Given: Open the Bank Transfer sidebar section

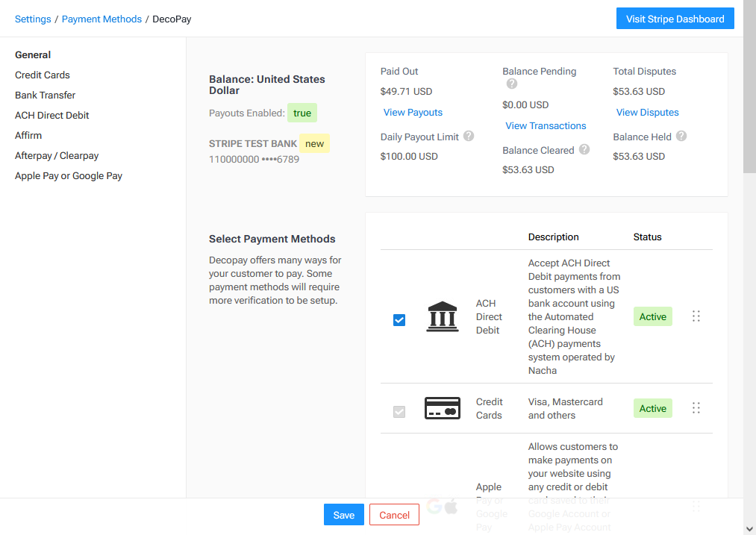Looking at the screenshot, I should [45, 96].
